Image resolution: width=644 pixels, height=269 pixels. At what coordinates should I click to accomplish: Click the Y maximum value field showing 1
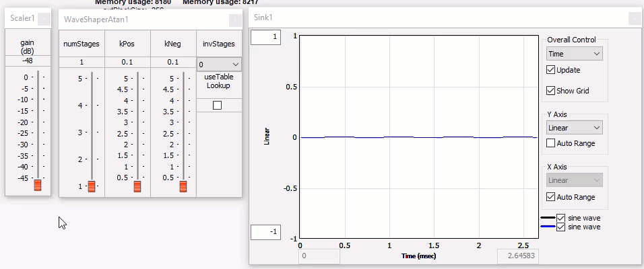pyautogui.click(x=265, y=38)
